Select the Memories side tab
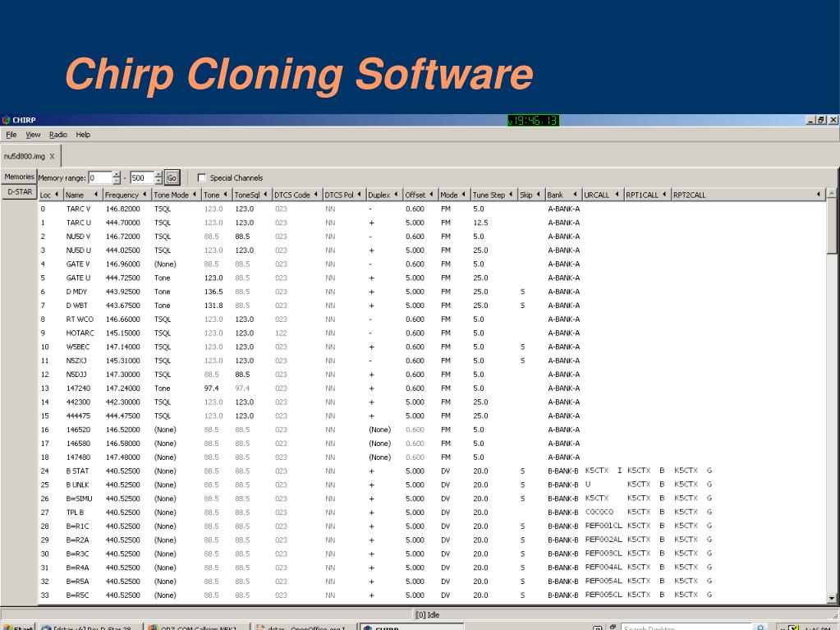Screen dimensions: 840x630 coord(19,177)
